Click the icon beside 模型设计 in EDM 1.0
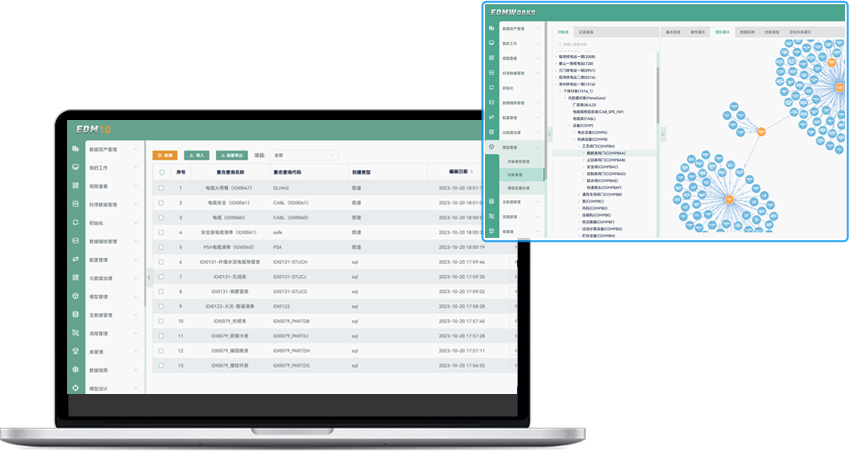Image resolution: width=849 pixels, height=451 pixels. pyautogui.click(x=75, y=388)
